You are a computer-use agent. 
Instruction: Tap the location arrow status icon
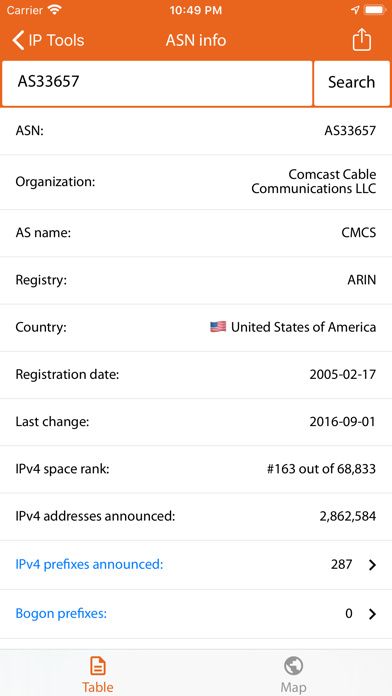[355, 10]
